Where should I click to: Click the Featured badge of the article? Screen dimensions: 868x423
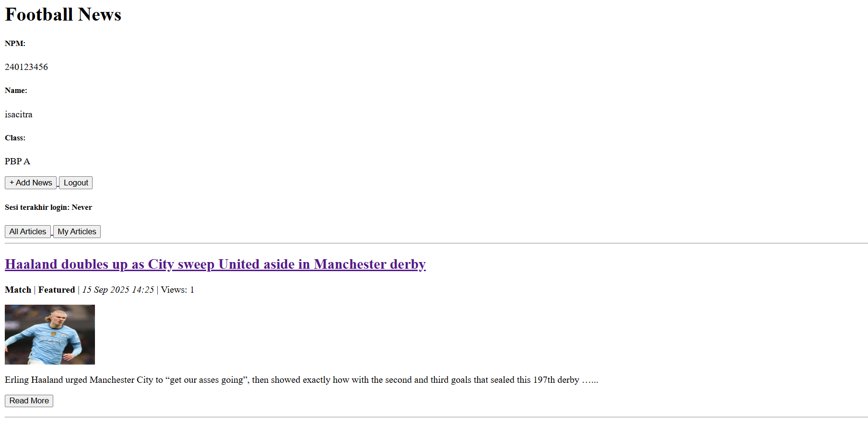pos(57,290)
